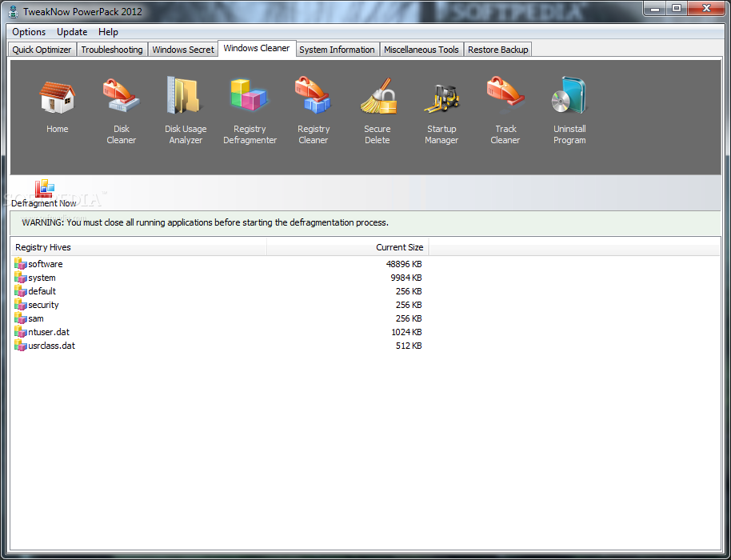Viewport: 731px width, 560px height.
Task: Select the system hive row
Action: click(219, 278)
